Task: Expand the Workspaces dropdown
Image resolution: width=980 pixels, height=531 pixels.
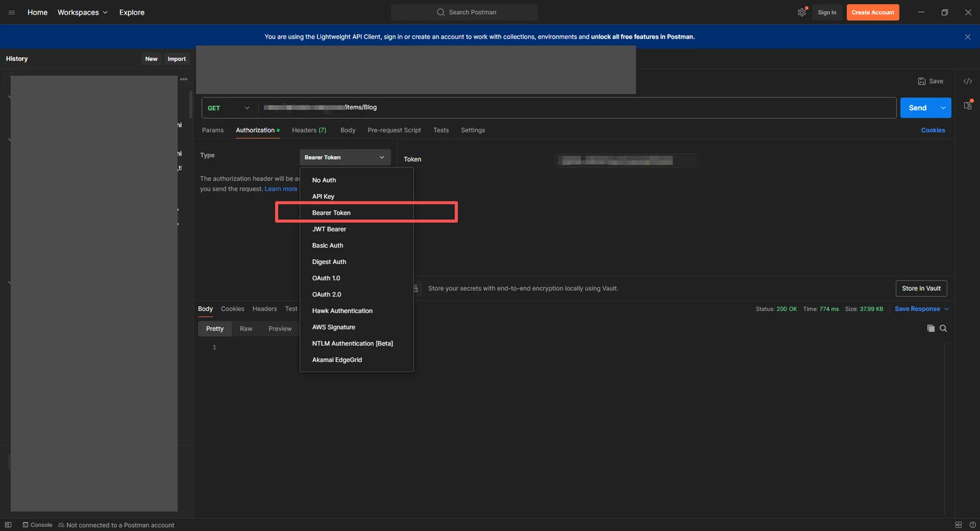Action: 83,12
